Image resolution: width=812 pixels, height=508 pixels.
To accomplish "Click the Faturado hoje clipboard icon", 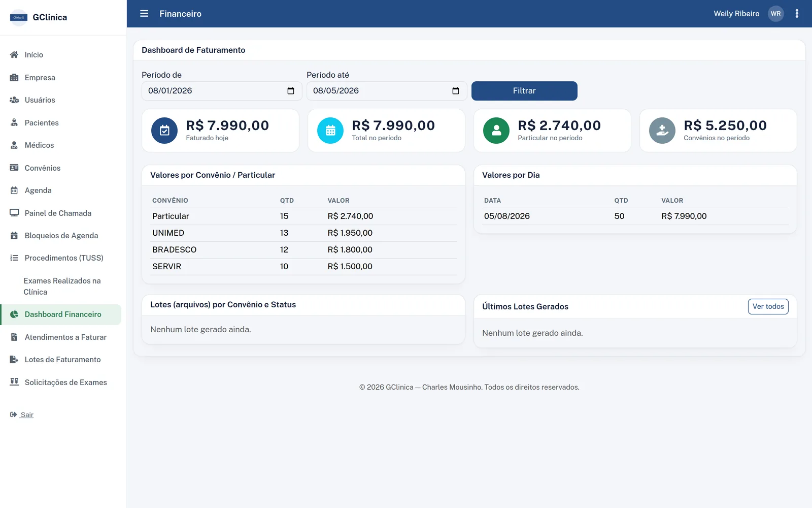I will [164, 131].
